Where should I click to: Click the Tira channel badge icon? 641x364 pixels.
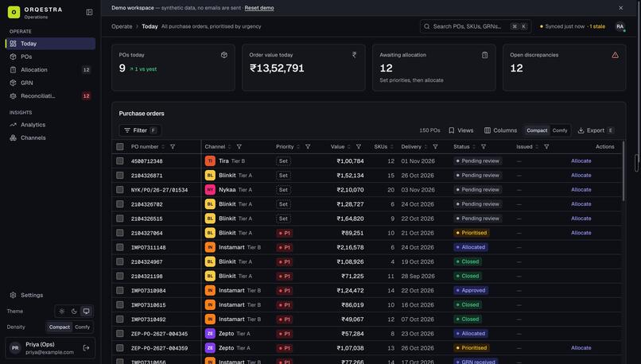click(x=210, y=161)
